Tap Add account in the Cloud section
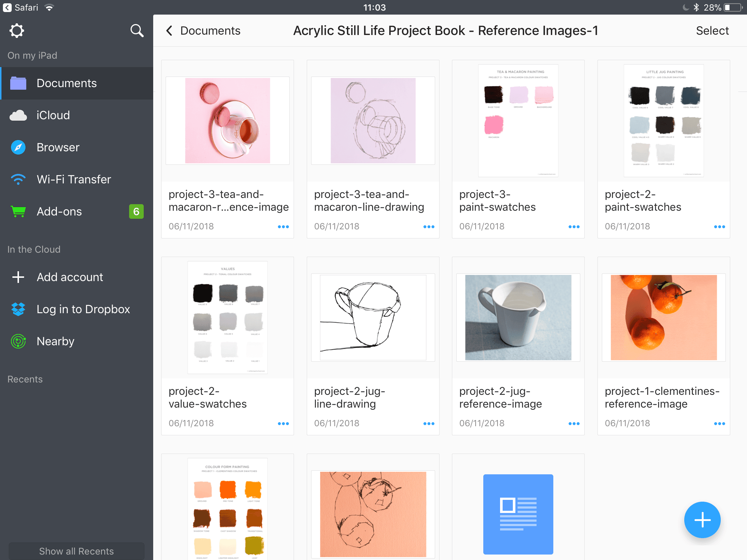 (x=77, y=277)
